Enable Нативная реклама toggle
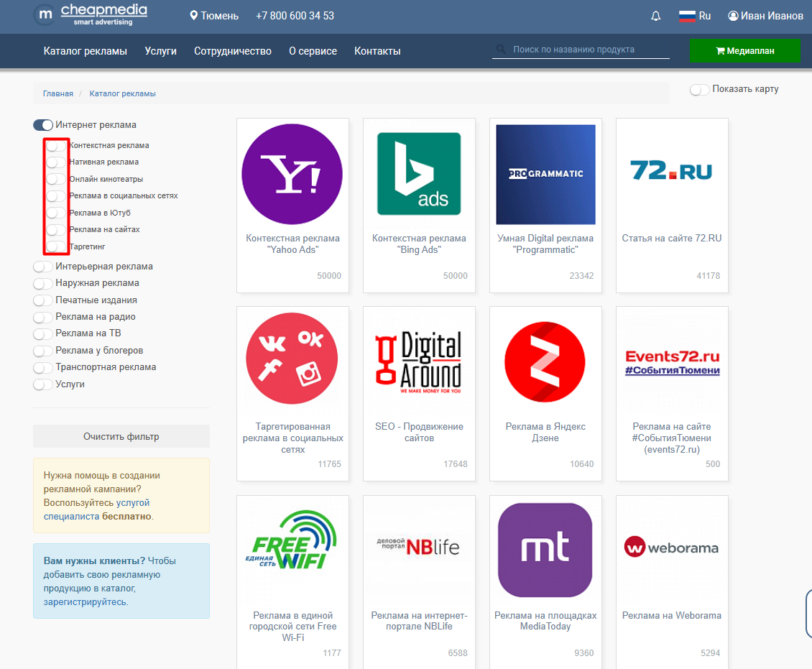Image resolution: width=812 pixels, height=669 pixels. [55, 162]
